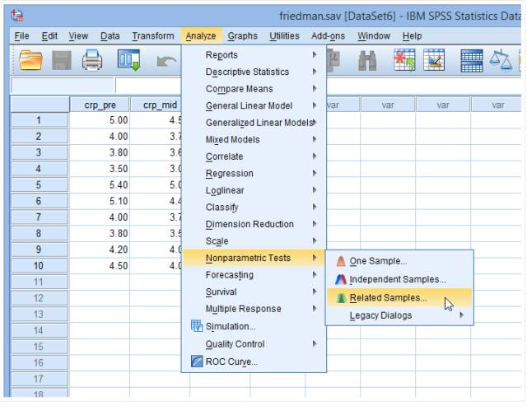Expand the Reports submenu

pos(254,55)
